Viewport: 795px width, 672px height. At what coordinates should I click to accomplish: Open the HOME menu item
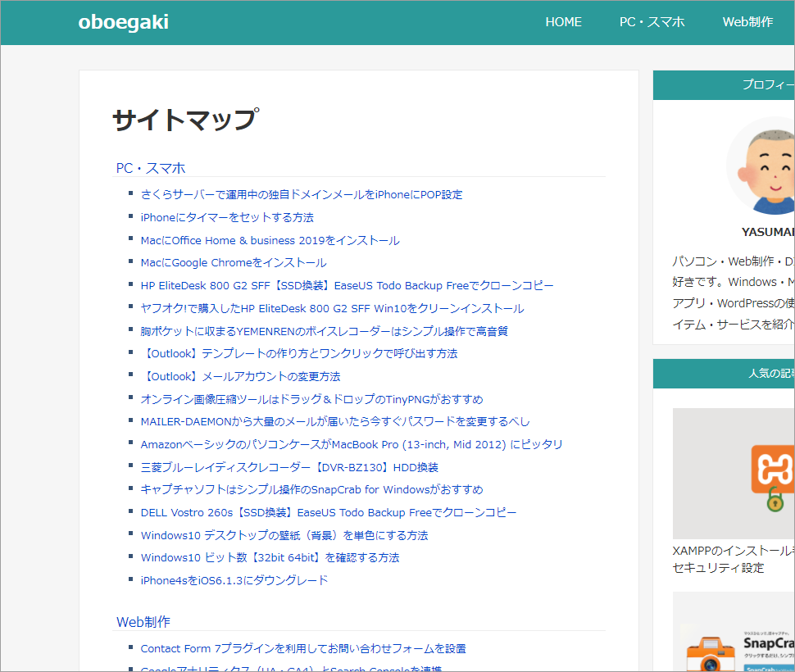click(x=563, y=22)
